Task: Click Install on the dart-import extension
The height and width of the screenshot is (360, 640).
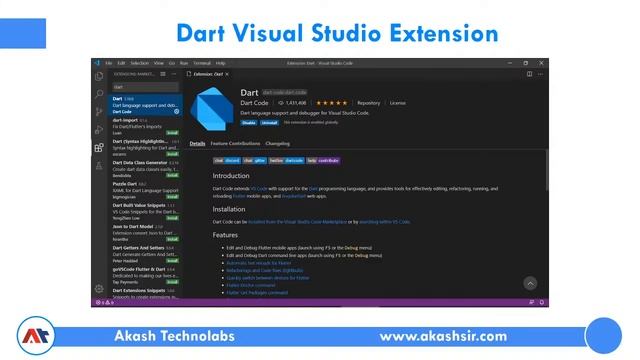Action: coord(172,133)
